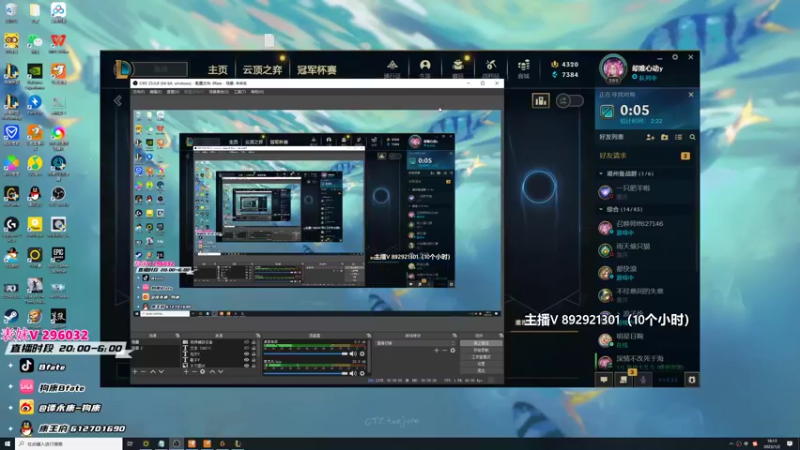Switch to 云顶之弈 tab
The height and width of the screenshot is (450, 800).
point(262,70)
